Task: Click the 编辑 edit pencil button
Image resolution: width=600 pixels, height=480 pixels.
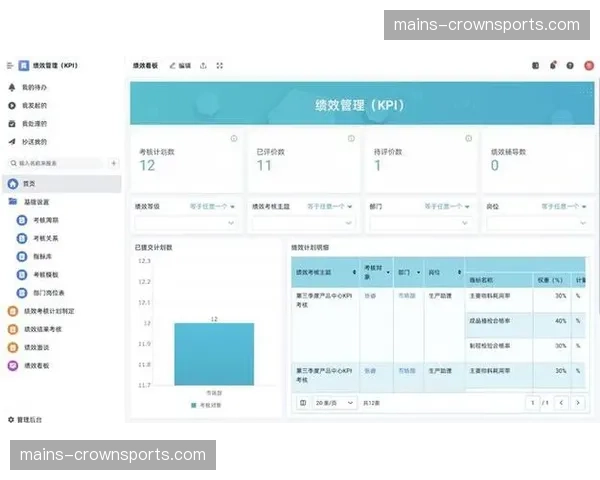Action: 180,66
